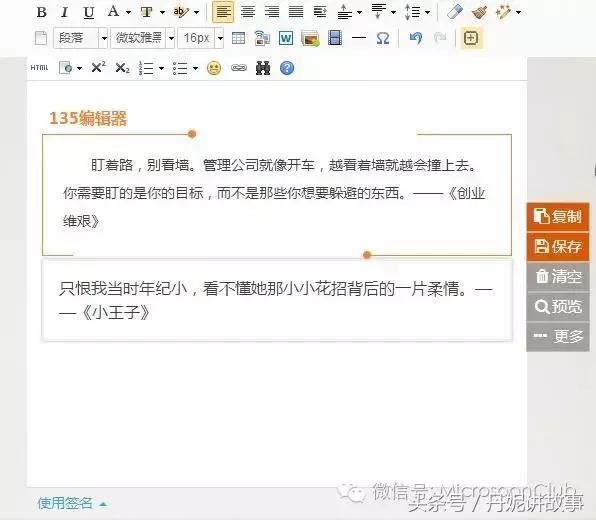
Task: Open the font color dropdown arrow
Action: click(128, 13)
